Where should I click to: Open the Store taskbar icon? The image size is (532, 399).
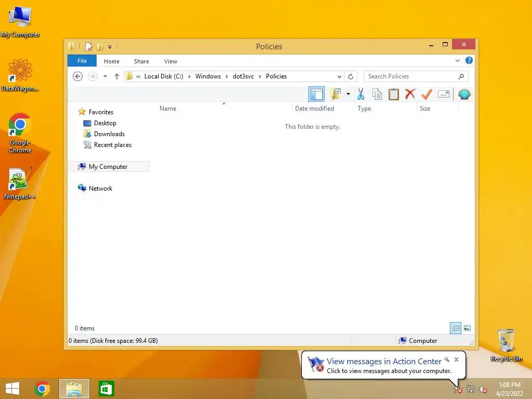(106, 389)
